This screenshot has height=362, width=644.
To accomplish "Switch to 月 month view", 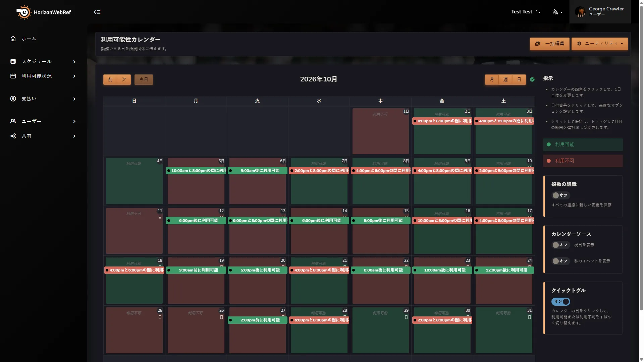I will click(492, 80).
